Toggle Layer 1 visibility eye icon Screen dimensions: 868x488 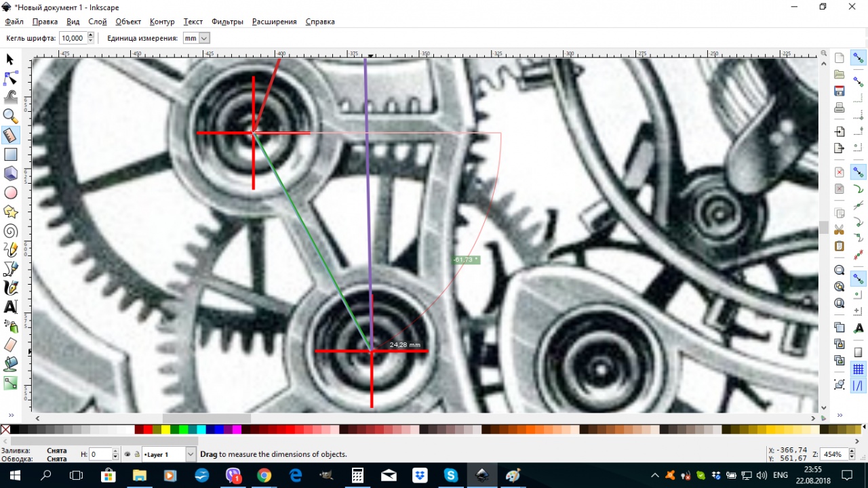(x=127, y=454)
